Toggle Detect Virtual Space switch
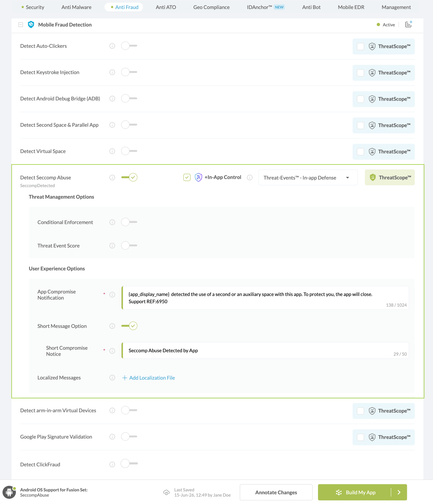Screen dimensions: 433x504 pos(129,151)
